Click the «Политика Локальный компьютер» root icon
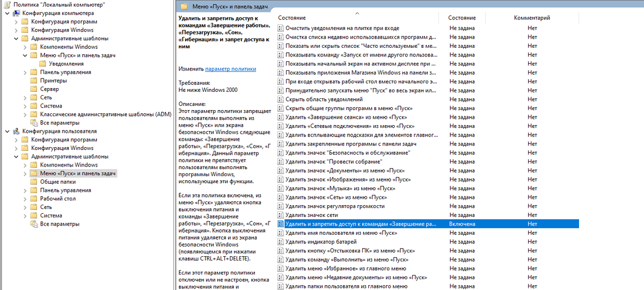This screenshot has width=644, height=290. pos(6,4)
